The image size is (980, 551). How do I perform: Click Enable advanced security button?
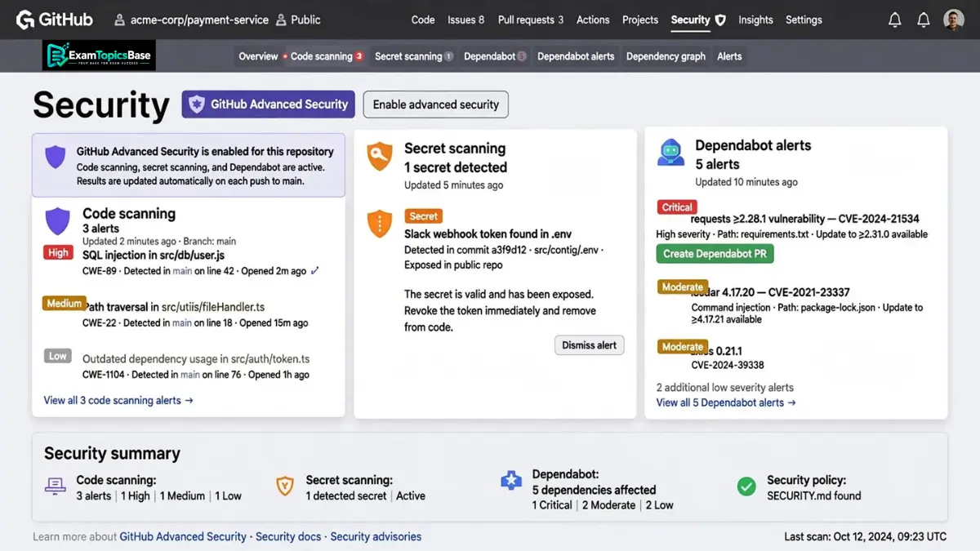tap(436, 104)
